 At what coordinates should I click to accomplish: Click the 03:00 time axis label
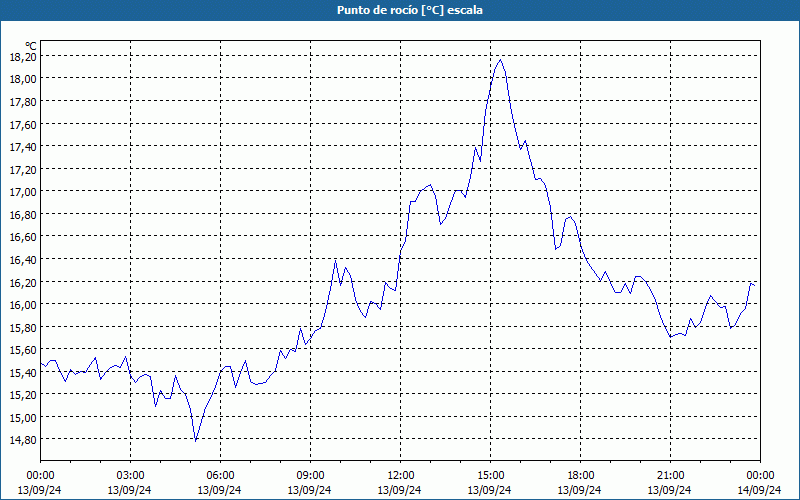coord(130,476)
